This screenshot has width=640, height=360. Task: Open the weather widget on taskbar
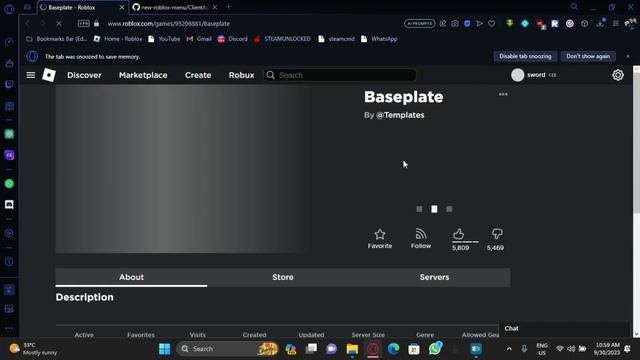point(33,349)
